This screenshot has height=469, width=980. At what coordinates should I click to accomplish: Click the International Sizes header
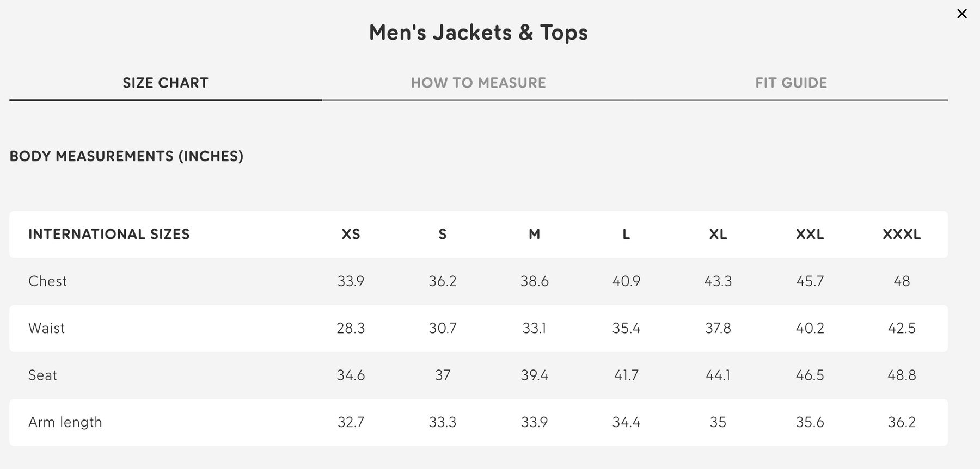point(109,234)
